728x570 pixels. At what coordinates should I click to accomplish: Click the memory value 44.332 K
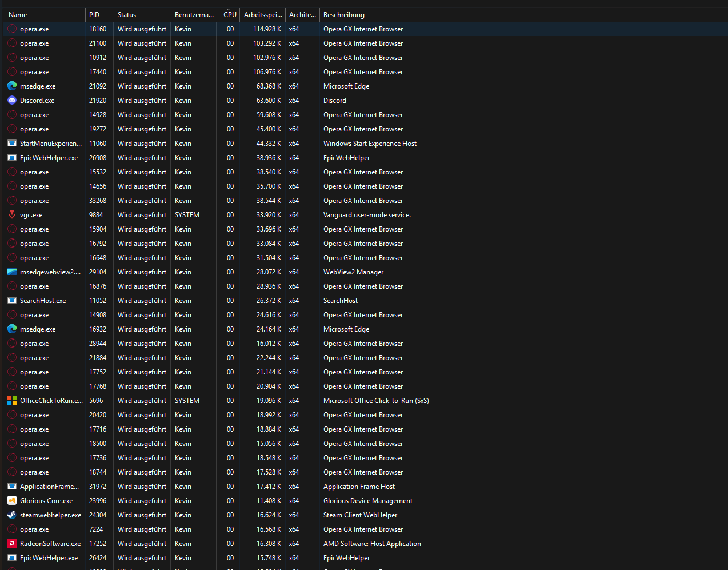click(x=269, y=144)
